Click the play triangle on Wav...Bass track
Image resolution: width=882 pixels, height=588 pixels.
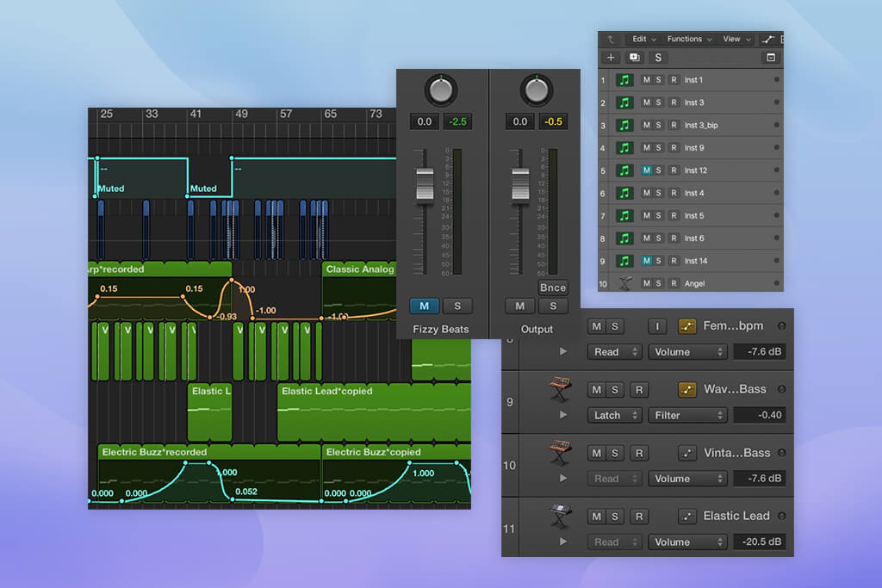pyautogui.click(x=563, y=415)
